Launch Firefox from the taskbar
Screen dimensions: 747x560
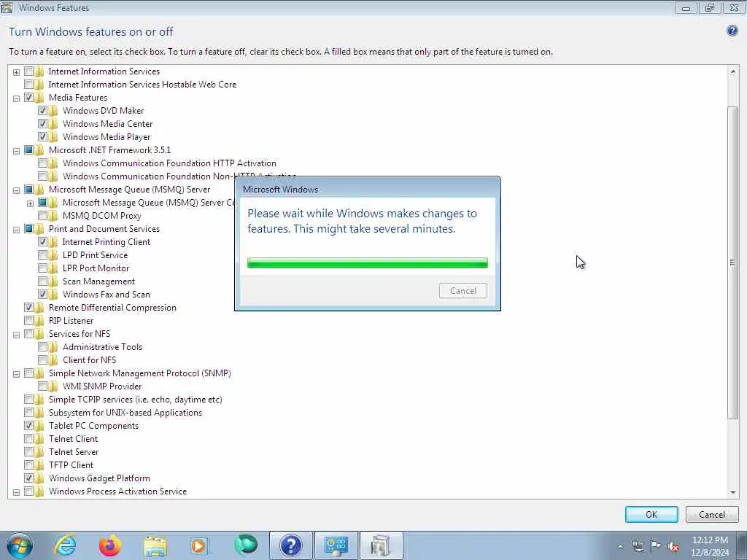coord(109,545)
